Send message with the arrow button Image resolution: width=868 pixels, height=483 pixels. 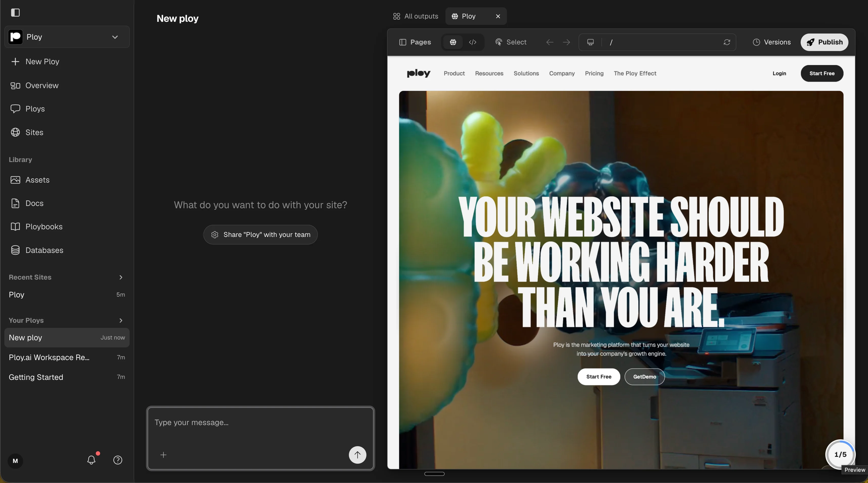358,455
